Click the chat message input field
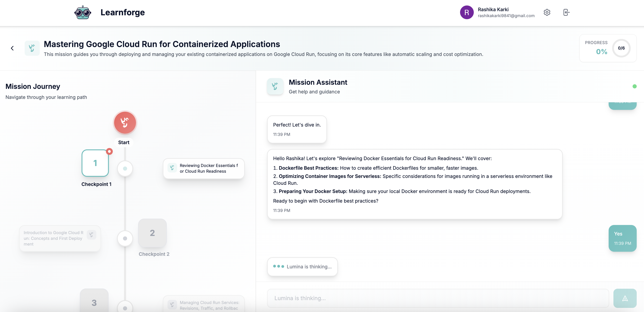This screenshot has height=312, width=644. pyautogui.click(x=438, y=298)
